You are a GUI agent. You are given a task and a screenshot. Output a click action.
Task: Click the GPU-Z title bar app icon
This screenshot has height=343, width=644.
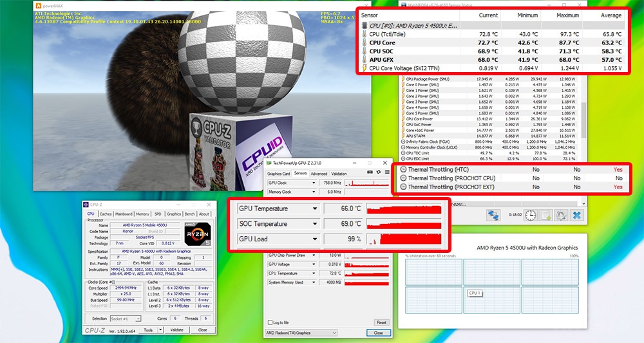[269, 163]
